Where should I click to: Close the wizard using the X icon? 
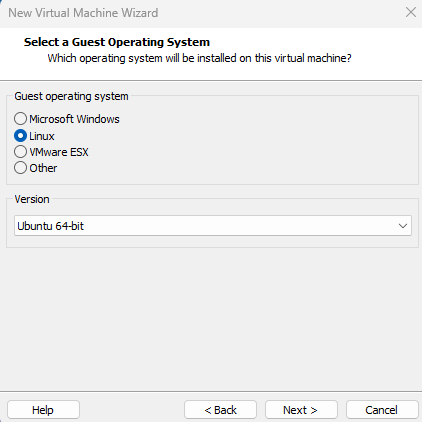[411, 12]
